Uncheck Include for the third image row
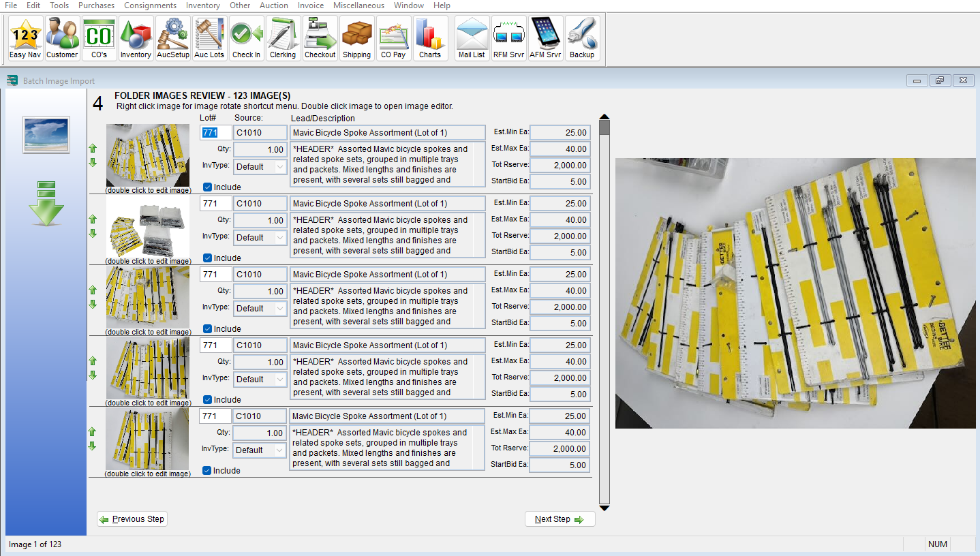 point(207,328)
